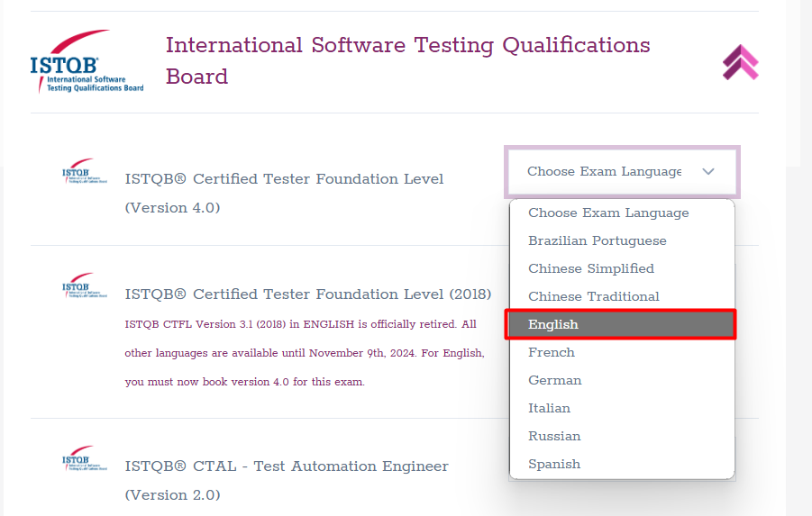Select the Choose Exam Language placeholder option

pyautogui.click(x=607, y=213)
